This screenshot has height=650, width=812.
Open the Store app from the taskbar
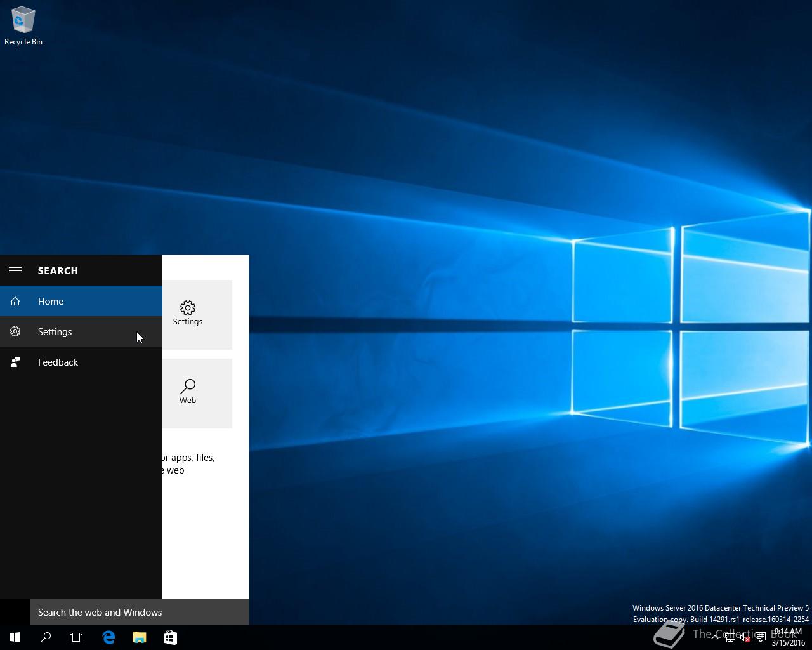pyautogui.click(x=170, y=637)
